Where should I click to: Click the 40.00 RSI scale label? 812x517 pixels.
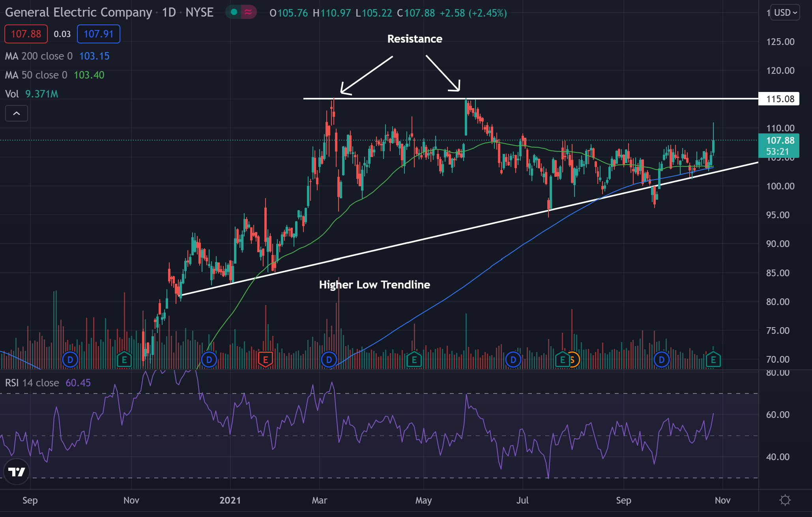(x=778, y=457)
